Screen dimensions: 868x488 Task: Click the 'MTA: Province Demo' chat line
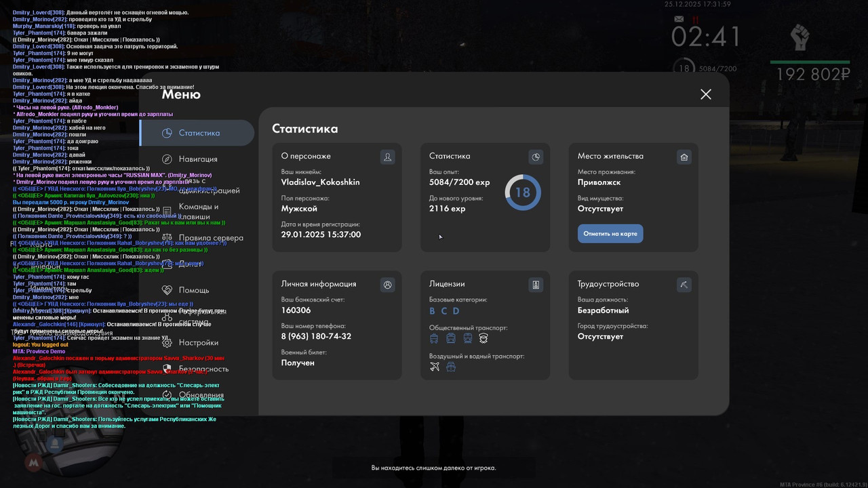coord(39,351)
